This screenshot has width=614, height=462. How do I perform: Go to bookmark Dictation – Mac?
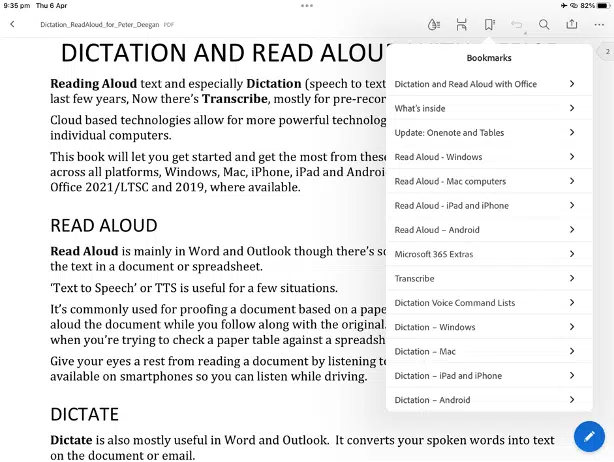[489, 351]
